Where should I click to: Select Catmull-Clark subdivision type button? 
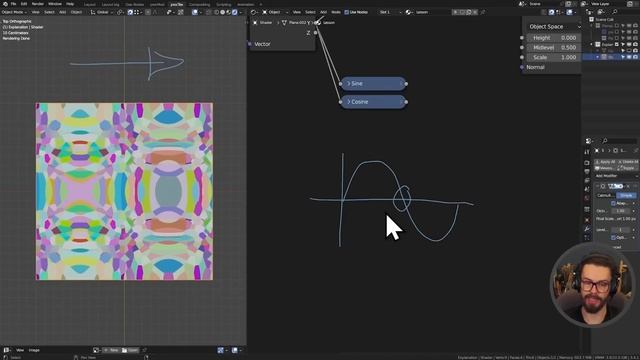coord(606,196)
